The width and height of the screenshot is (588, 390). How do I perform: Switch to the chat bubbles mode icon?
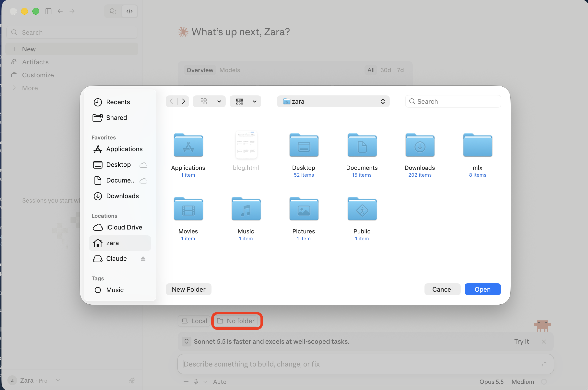(x=113, y=11)
